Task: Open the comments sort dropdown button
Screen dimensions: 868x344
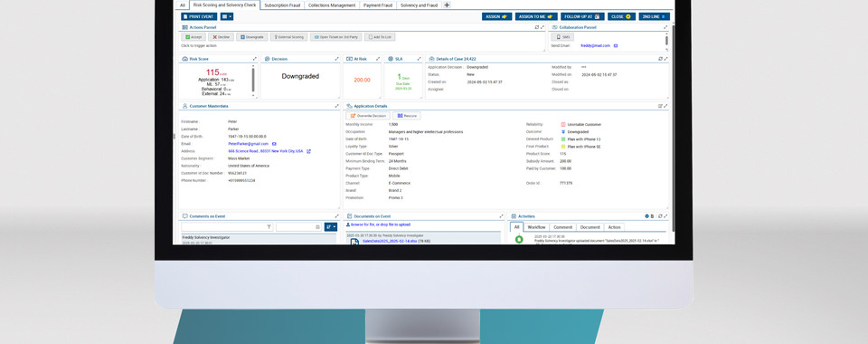Action: 331,226
